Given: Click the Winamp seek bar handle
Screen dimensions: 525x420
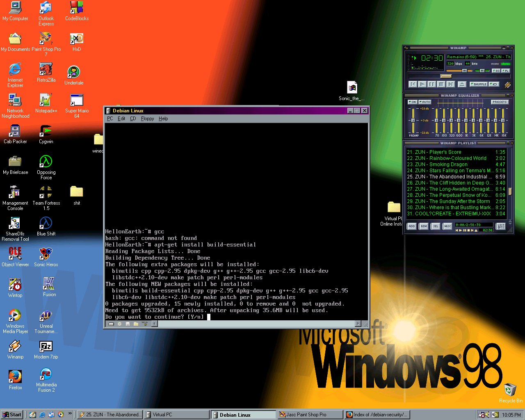Looking at the screenshot, I should tap(446, 76).
